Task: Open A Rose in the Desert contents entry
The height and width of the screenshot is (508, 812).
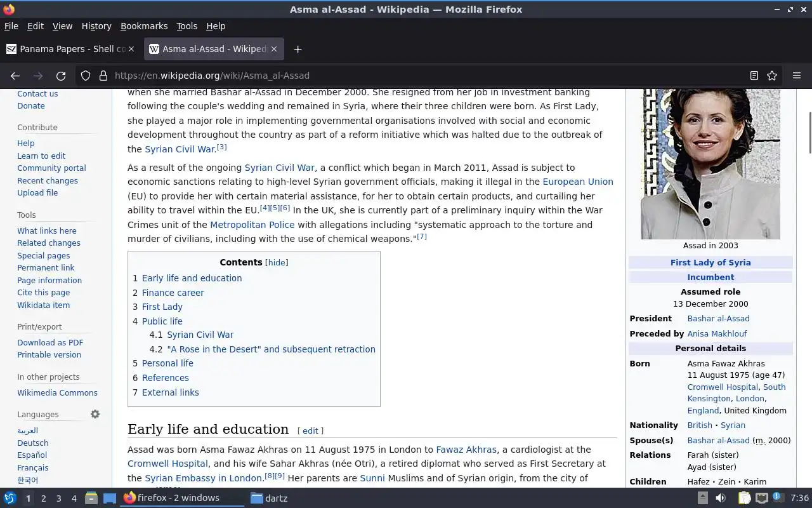Action: [x=271, y=349]
